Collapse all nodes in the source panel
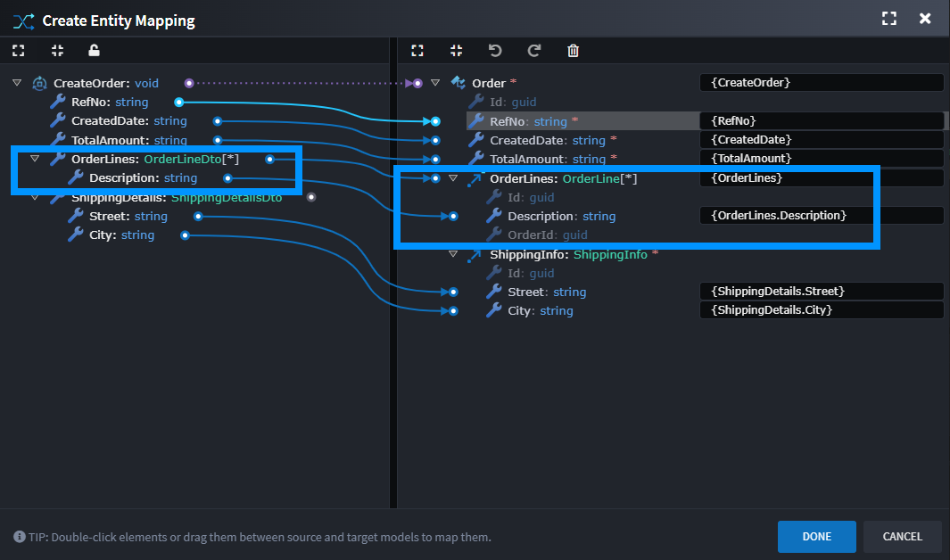This screenshot has width=950, height=560. (x=57, y=51)
